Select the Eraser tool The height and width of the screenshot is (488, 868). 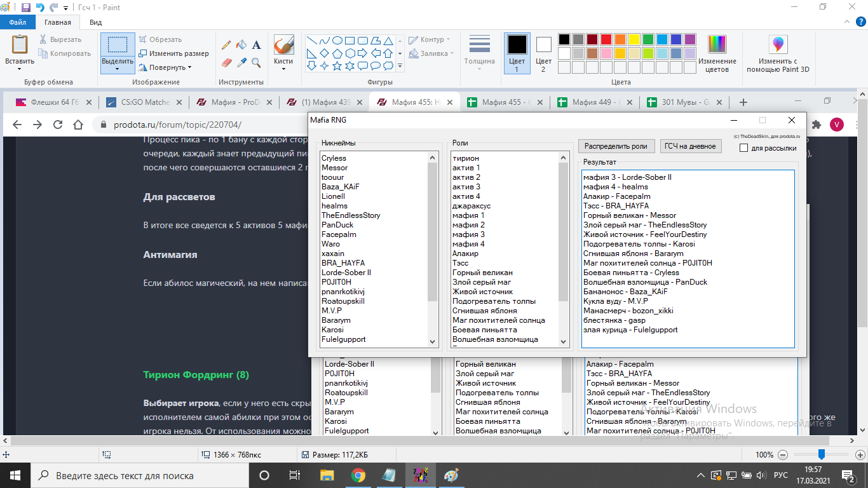(226, 62)
